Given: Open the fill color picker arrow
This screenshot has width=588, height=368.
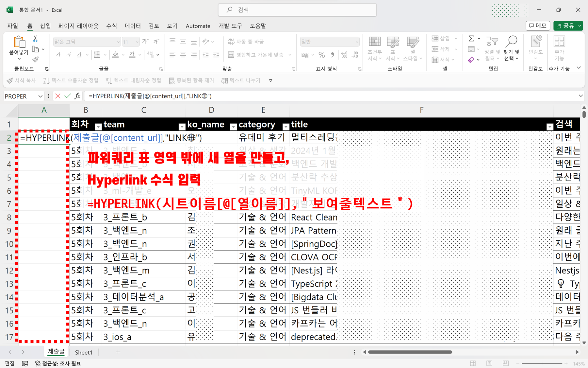Looking at the screenshot, I should pos(123,55).
